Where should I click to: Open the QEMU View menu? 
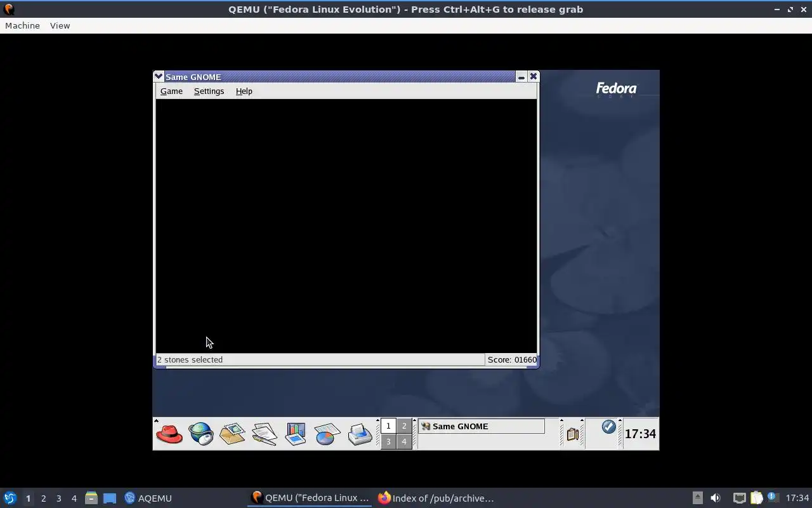pyautogui.click(x=60, y=25)
